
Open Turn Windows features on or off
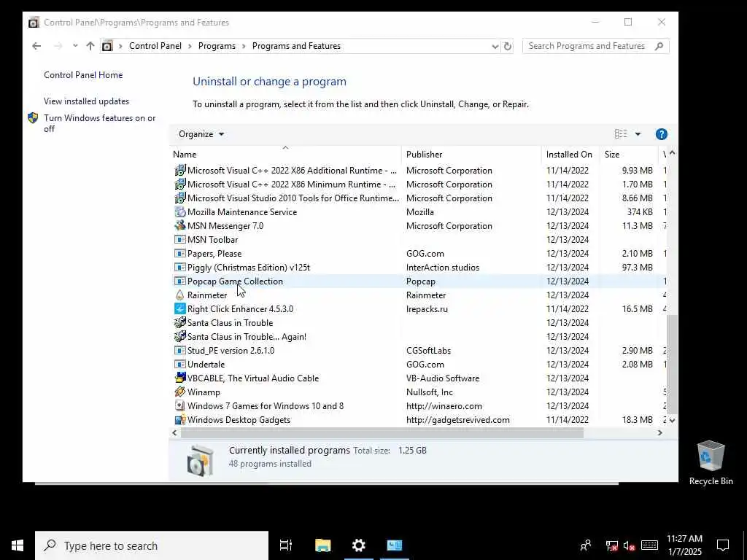99,123
